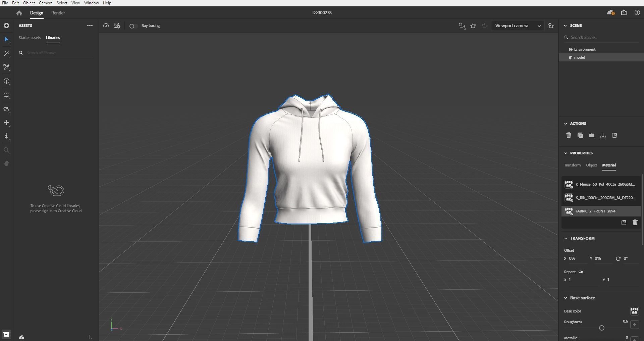This screenshot has width=644, height=341.
Task: Open the Object properties tab
Action: 591,165
